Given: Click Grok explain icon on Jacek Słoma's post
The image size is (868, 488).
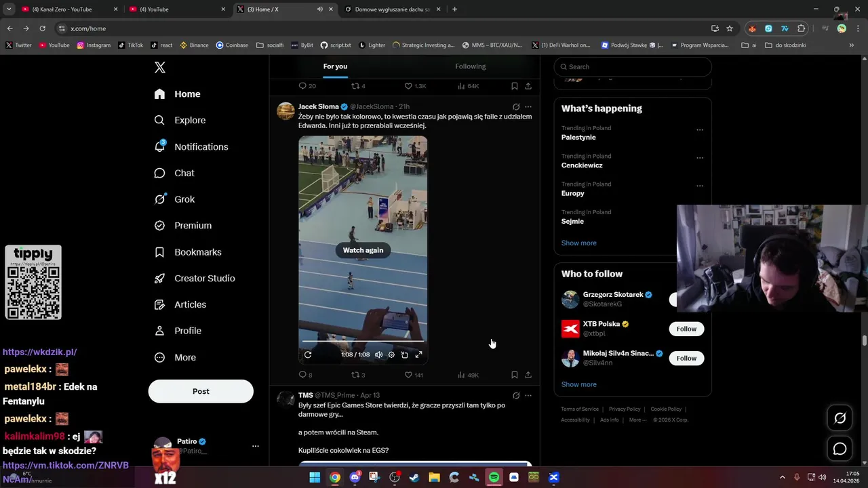Looking at the screenshot, I should (x=516, y=106).
